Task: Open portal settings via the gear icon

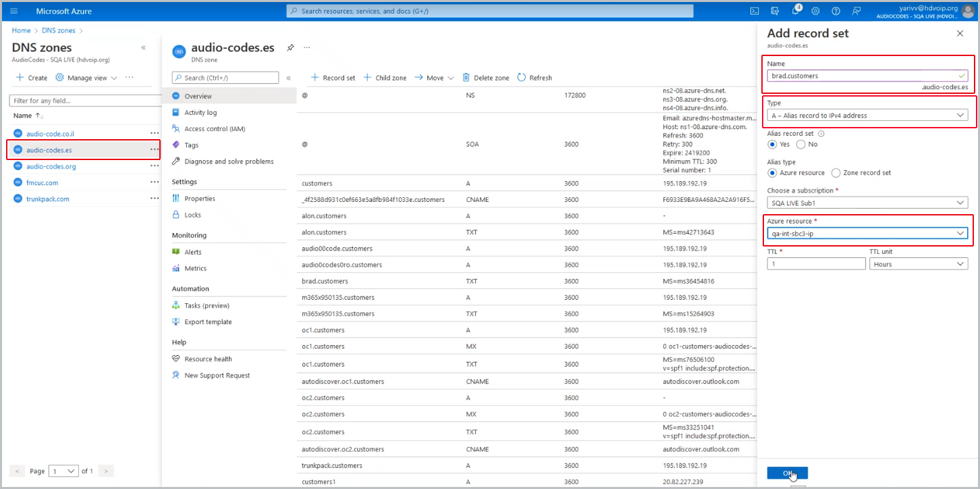Action: [x=815, y=11]
